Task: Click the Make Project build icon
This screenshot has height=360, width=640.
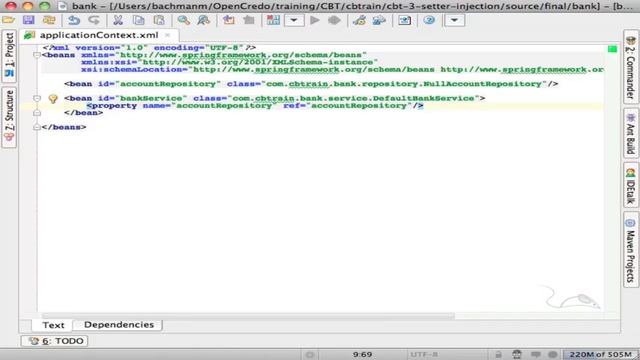Action: pos(273,20)
